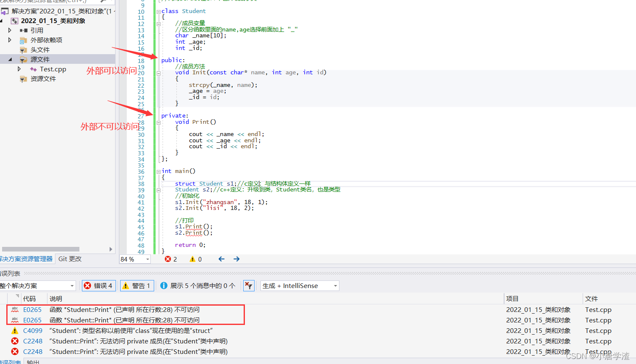636x364 pixels.
Task: Click the yellow warning count indicator under the editor
Action: click(x=196, y=259)
